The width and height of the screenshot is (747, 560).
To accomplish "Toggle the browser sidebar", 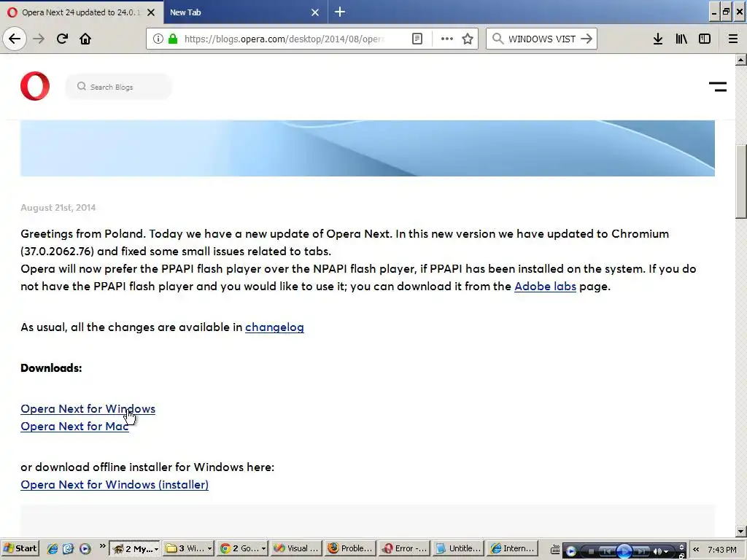I will 705,39.
